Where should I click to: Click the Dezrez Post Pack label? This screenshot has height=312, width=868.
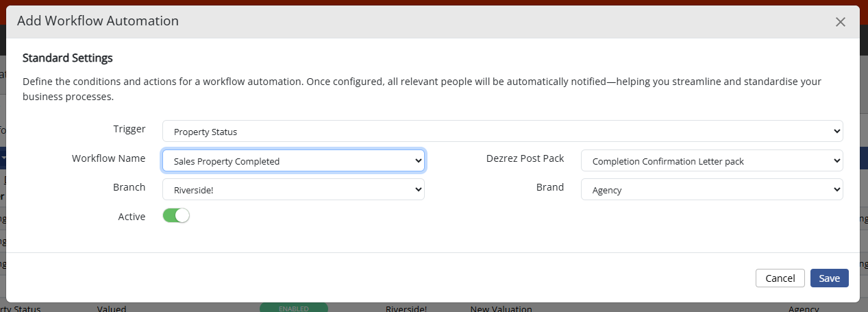525,158
